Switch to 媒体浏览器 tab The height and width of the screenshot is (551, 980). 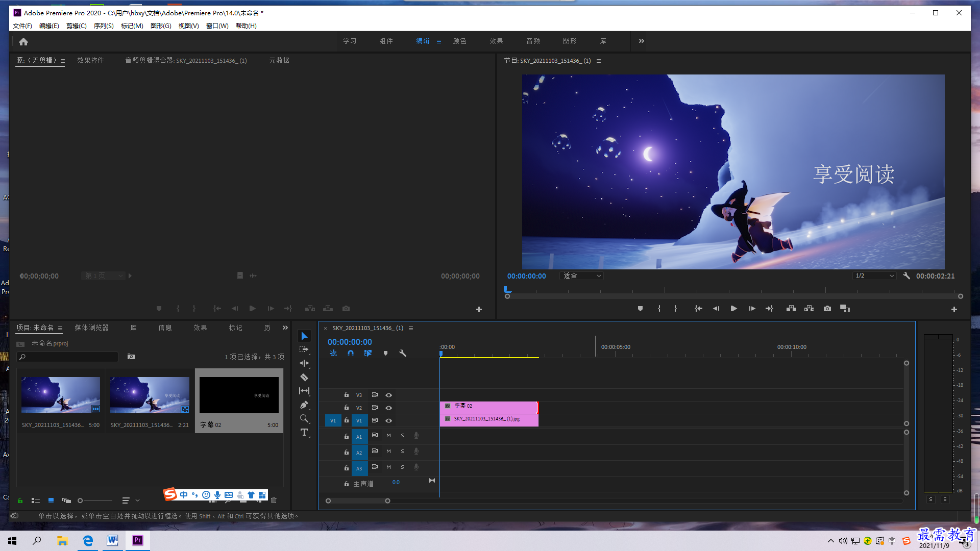(x=92, y=328)
